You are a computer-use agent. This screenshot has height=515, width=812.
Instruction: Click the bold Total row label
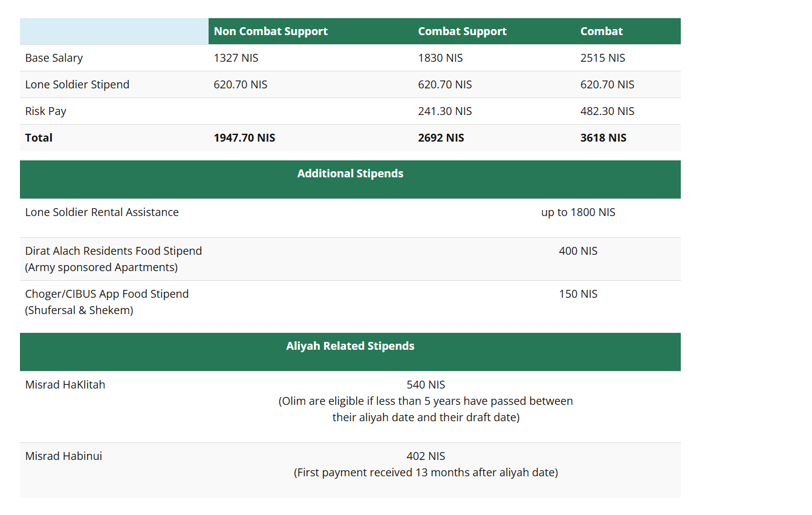(39, 138)
